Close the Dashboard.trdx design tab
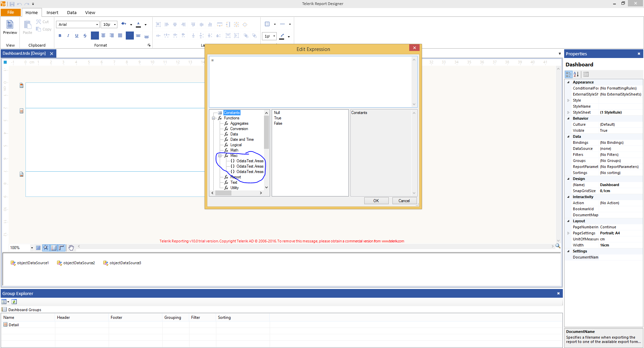 [x=52, y=54]
